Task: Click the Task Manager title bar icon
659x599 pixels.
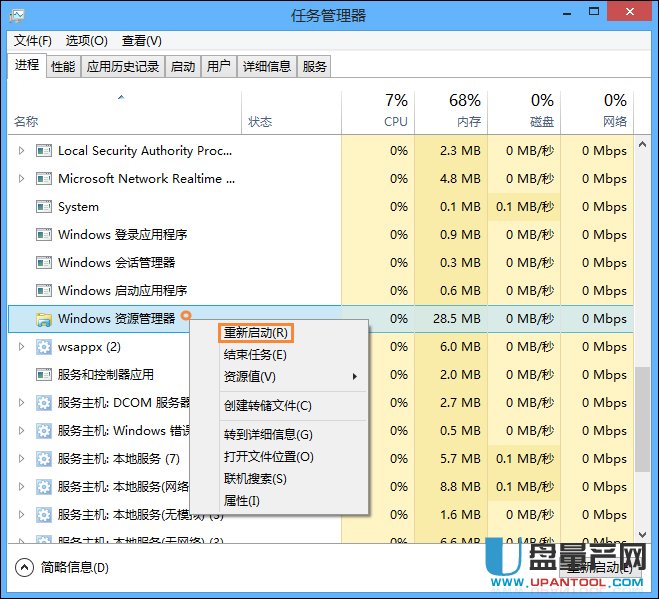Action: 17,16
